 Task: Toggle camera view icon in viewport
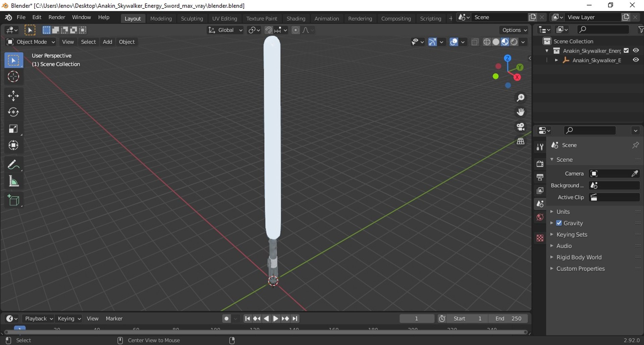click(521, 127)
